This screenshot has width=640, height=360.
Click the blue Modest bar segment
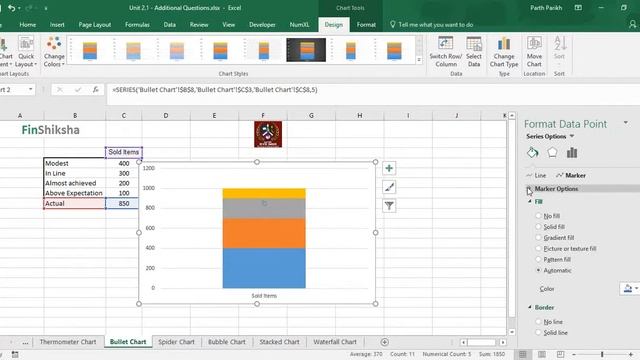click(264, 268)
